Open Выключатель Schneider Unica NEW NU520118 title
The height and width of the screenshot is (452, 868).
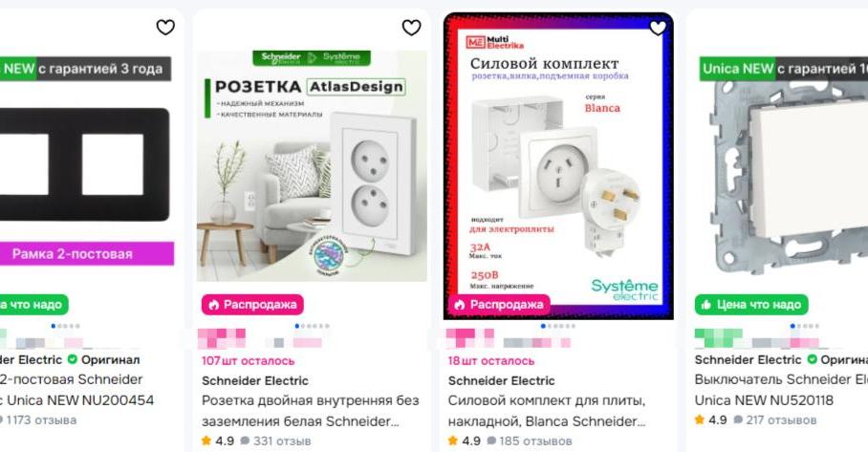pyautogui.click(x=781, y=390)
